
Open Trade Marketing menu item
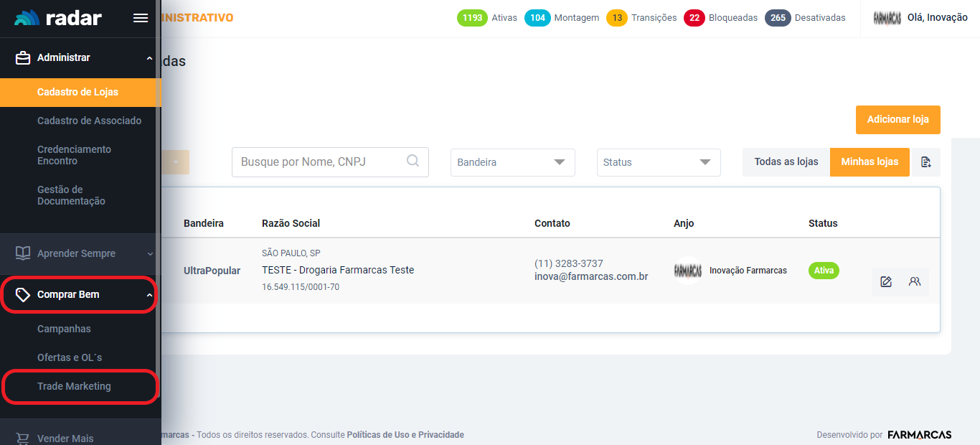coord(74,386)
